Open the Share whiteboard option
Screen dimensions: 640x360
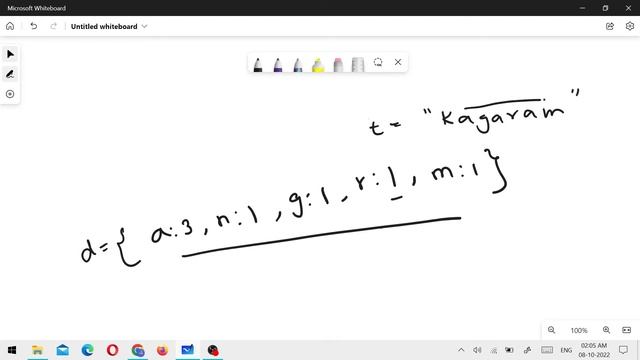(x=610, y=27)
